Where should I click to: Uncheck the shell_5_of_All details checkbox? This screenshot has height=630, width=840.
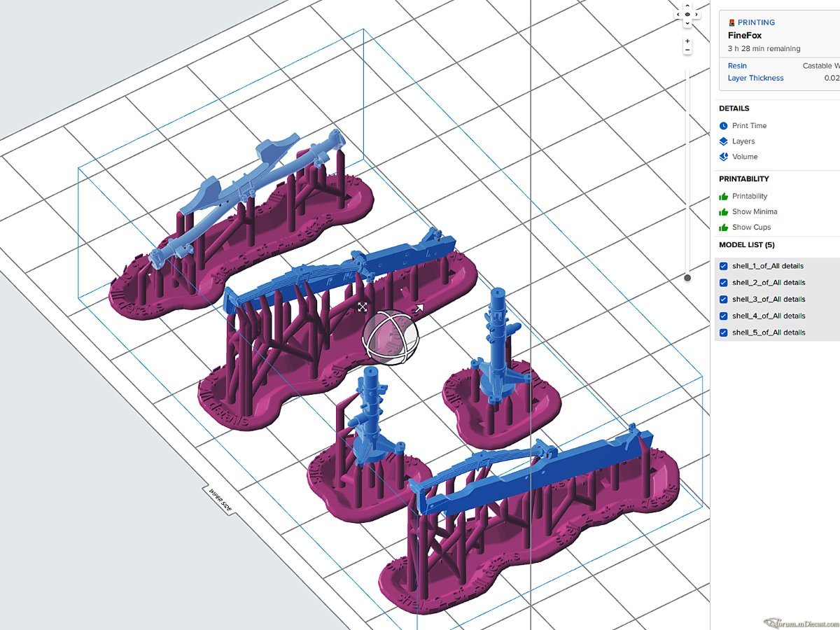click(x=724, y=332)
